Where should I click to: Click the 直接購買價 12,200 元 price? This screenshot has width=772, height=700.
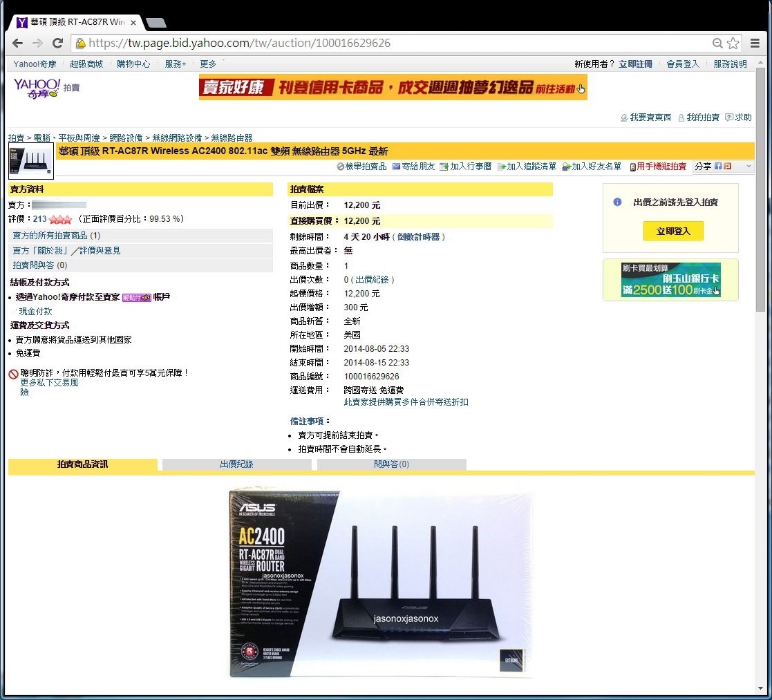click(x=362, y=221)
